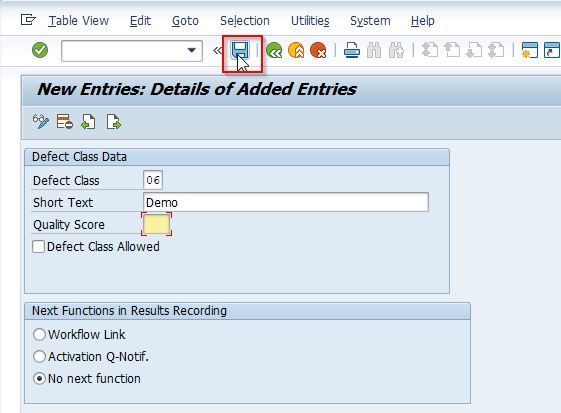The width and height of the screenshot is (561, 413).
Task: Go to Next Page icon
Action: click(x=474, y=50)
